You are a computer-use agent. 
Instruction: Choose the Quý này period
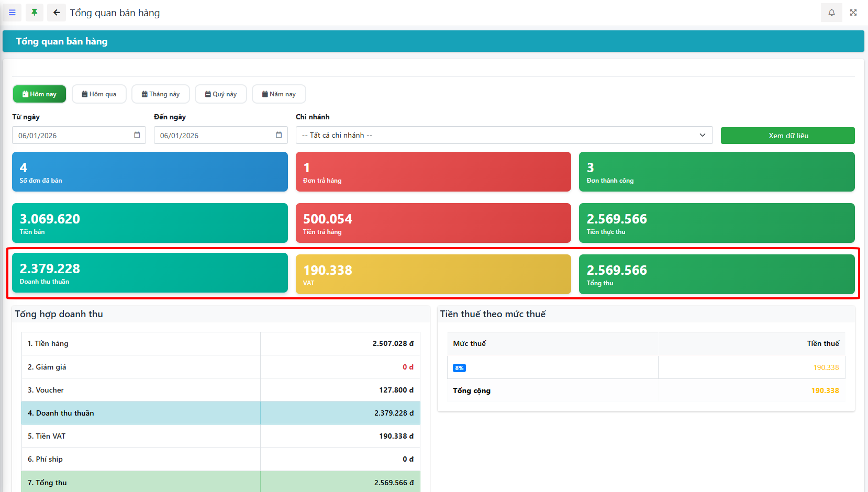click(220, 94)
